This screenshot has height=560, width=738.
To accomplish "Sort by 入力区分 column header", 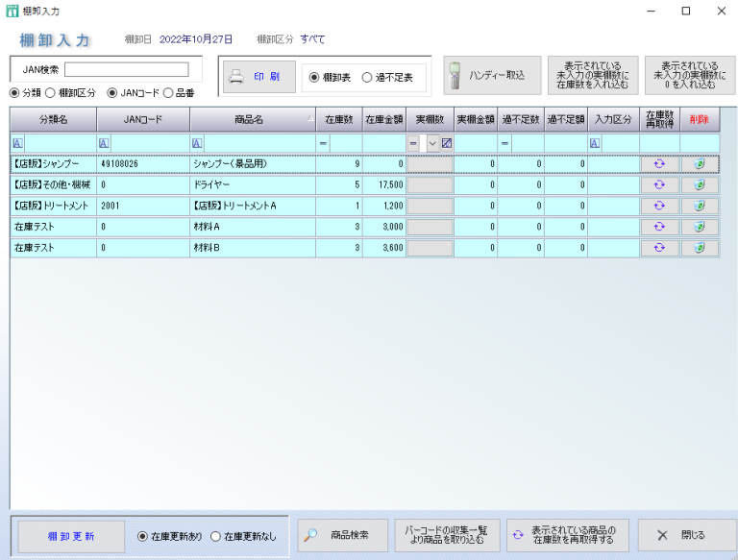I will [x=613, y=119].
